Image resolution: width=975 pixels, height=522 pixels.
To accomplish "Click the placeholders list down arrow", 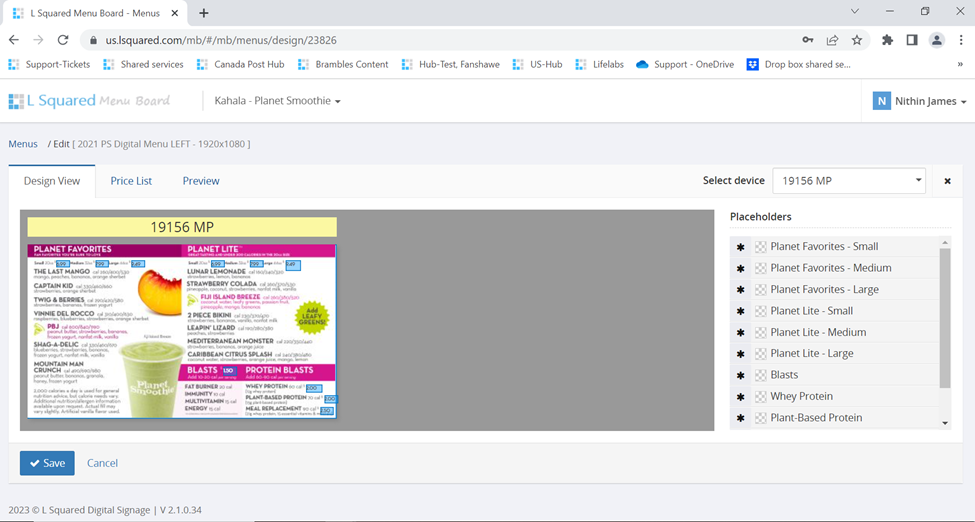I will click(945, 423).
